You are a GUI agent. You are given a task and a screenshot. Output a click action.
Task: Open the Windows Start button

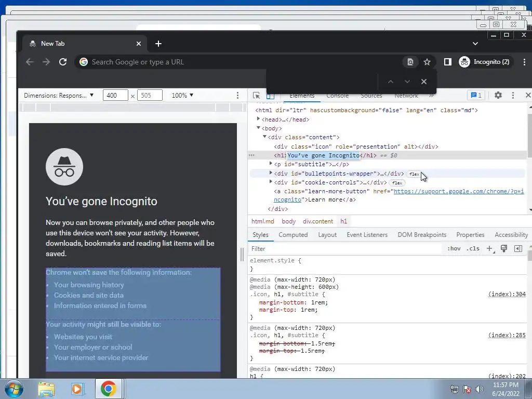14,389
